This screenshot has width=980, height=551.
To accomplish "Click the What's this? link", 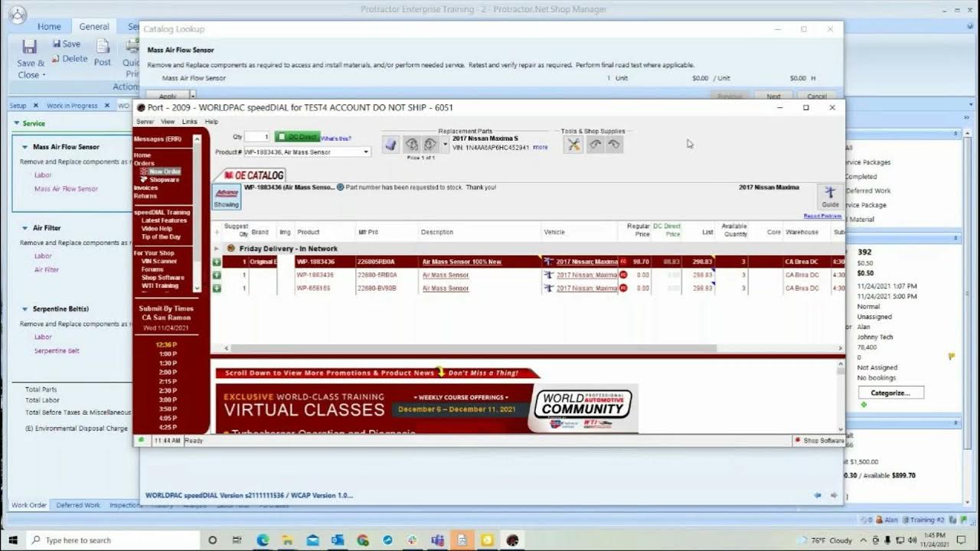I will click(335, 139).
